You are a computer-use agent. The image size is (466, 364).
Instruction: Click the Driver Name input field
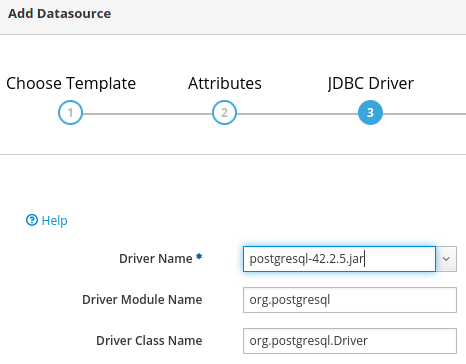339,259
